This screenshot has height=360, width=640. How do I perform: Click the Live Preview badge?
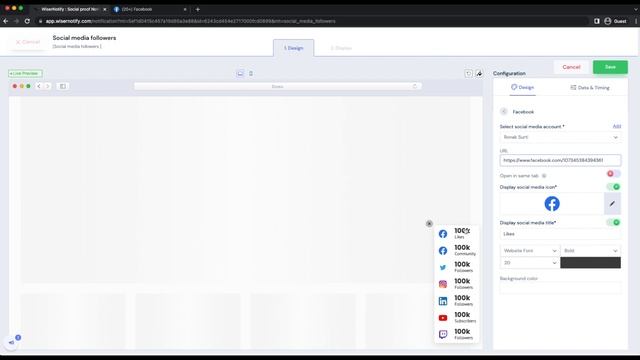click(x=25, y=73)
